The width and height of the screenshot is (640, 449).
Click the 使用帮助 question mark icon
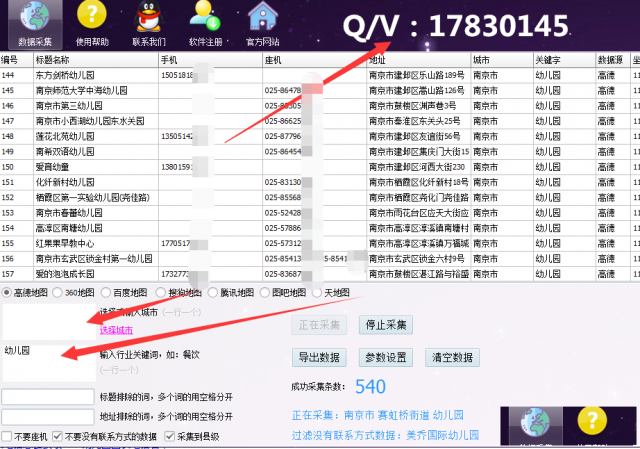(93, 19)
